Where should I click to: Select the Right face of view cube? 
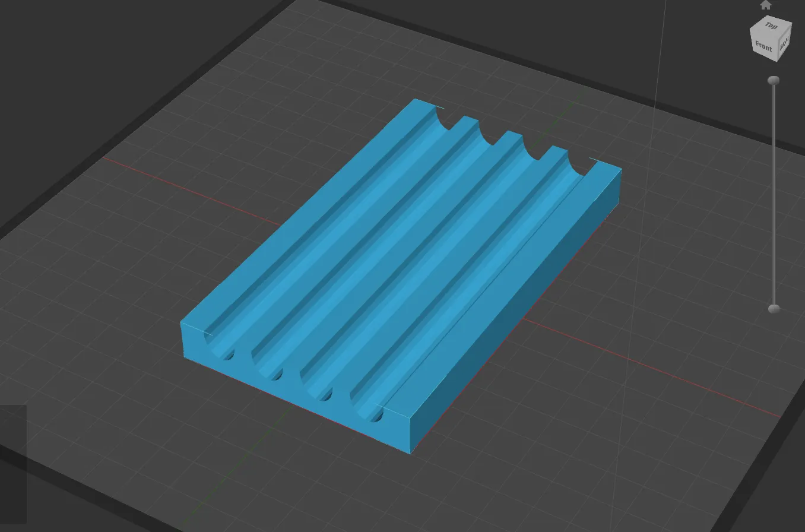tap(784, 44)
